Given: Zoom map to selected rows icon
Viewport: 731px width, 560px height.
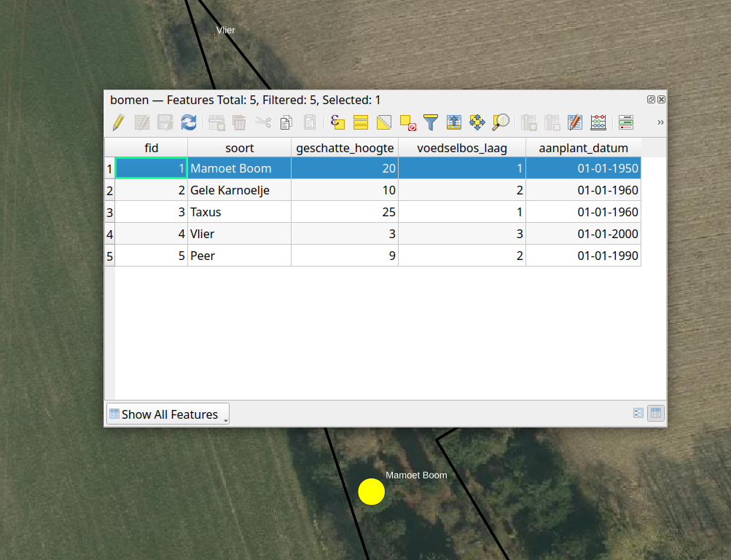Looking at the screenshot, I should 501,122.
